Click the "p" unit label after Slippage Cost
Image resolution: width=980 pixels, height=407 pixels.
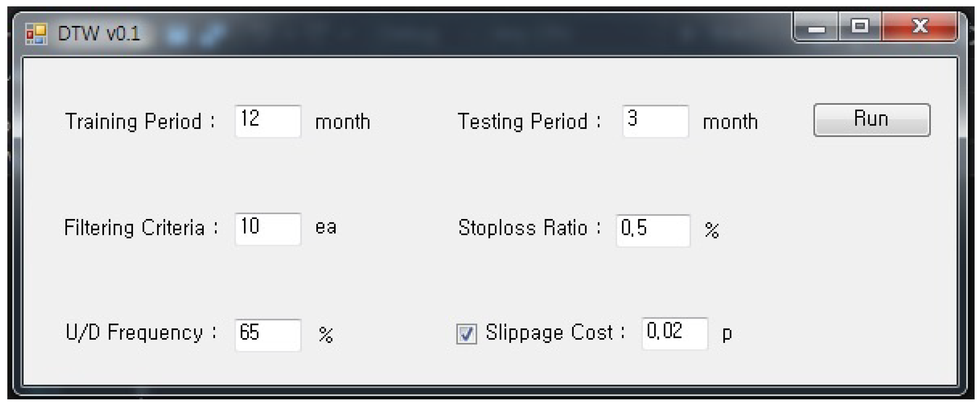(x=727, y=334)
